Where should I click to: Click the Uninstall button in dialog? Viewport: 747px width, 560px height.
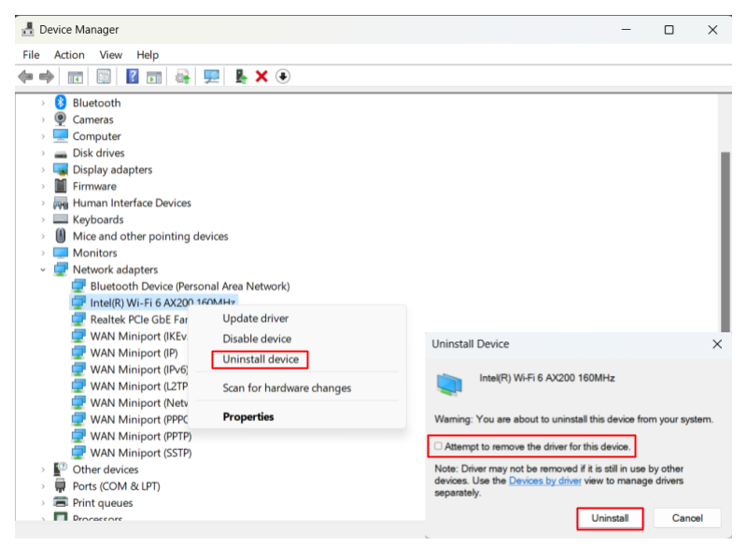click(x=610, y=518)
